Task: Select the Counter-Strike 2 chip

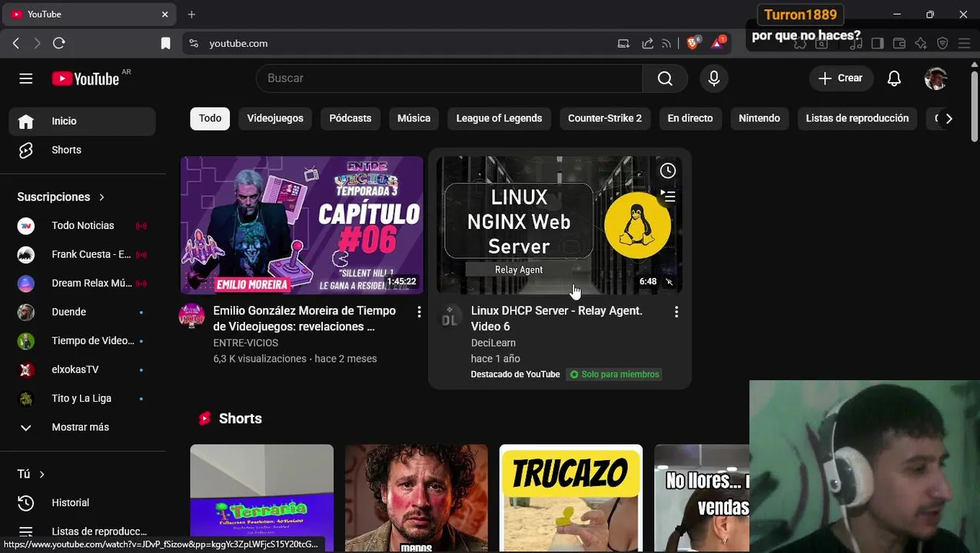Action: (605, 118)
